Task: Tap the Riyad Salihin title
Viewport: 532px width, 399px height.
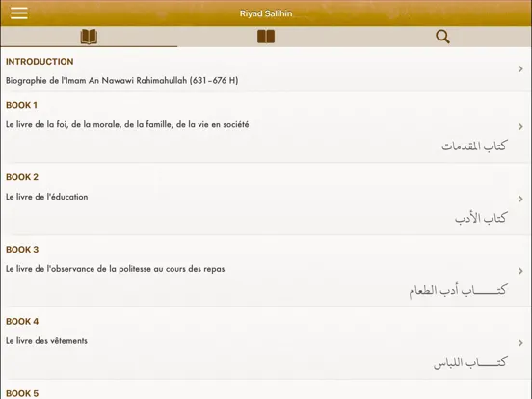Action: (266, 13)
